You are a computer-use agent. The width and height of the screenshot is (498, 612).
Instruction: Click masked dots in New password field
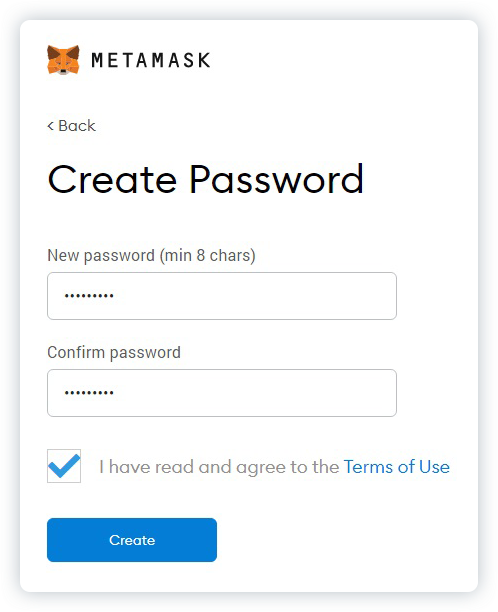point(89,296)
